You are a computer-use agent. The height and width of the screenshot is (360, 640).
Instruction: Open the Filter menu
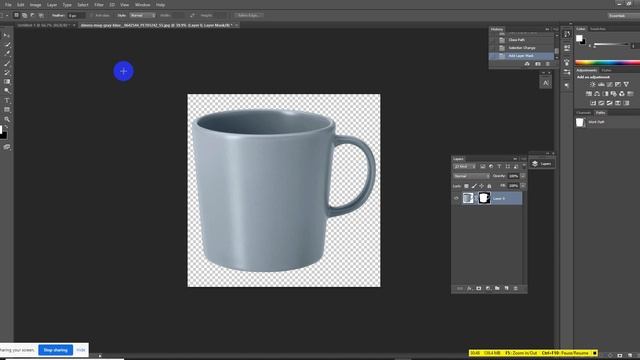pyautogui.click(x=99, y=5)
